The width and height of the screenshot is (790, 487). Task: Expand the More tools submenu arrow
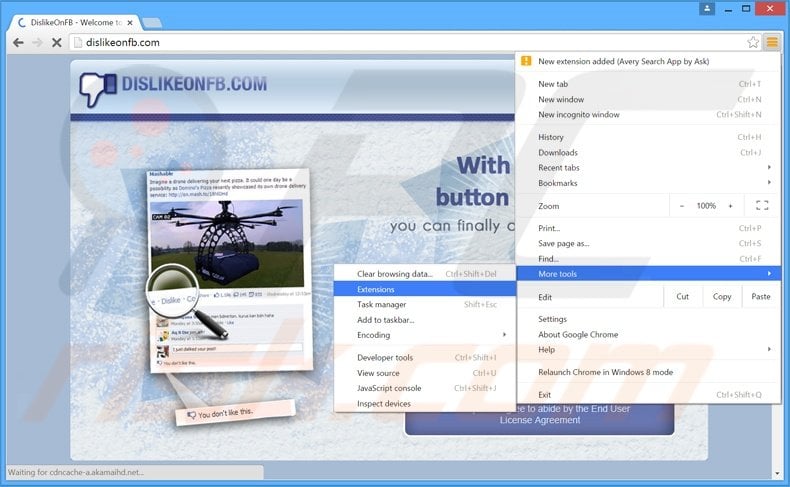(769, 273)
